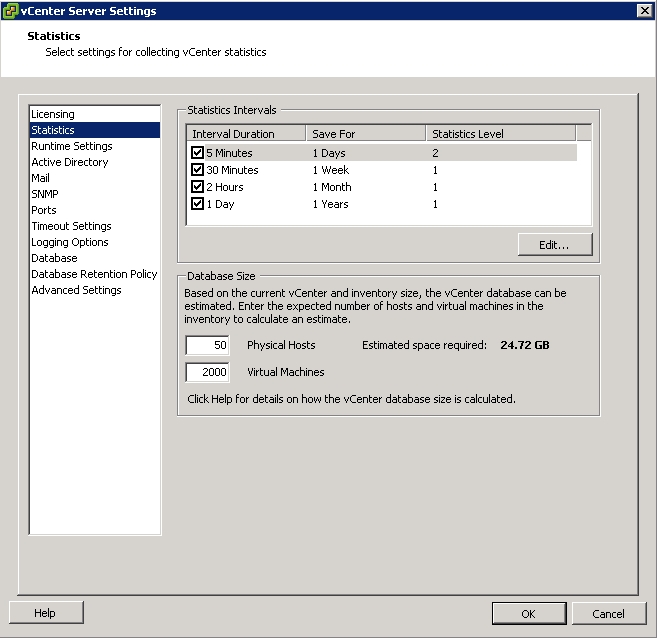
Task: Select the '1 Years' cell
Action: tap(330, 204)
